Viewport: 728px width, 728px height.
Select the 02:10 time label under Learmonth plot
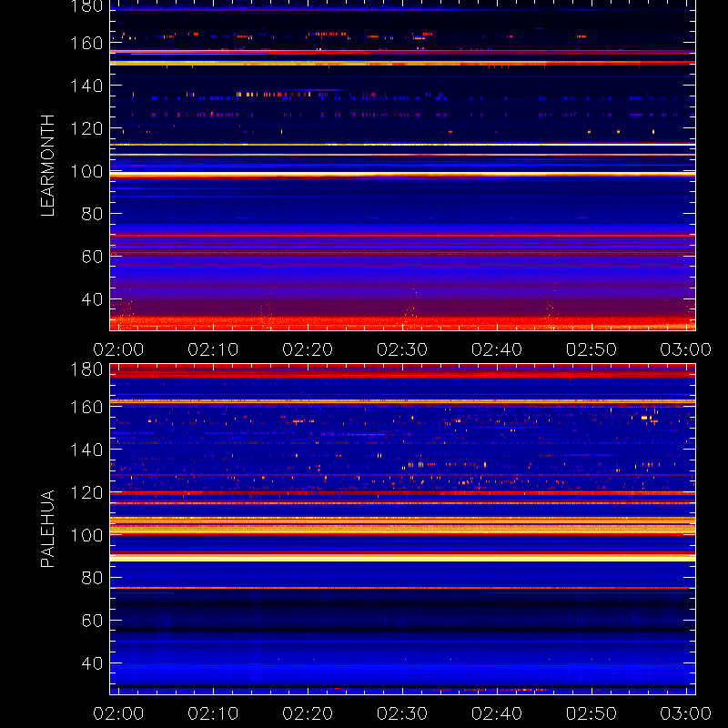coord(213,349)
